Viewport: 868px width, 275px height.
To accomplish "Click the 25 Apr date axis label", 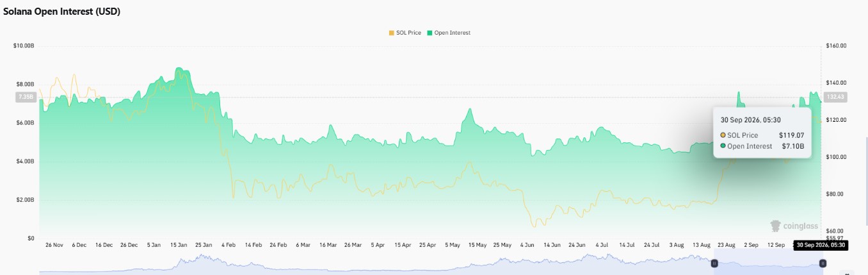I will point(428,245).
